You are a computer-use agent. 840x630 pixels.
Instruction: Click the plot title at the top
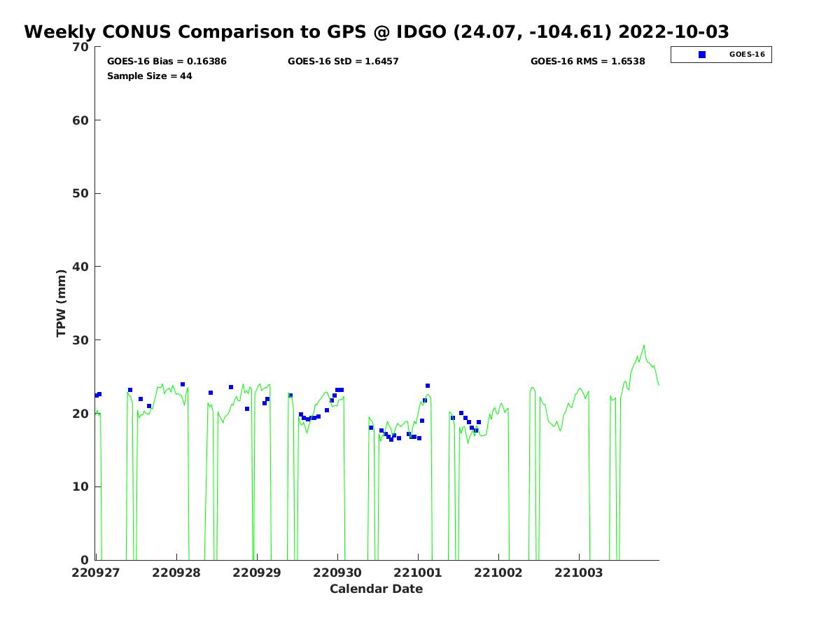pos(377,32)
